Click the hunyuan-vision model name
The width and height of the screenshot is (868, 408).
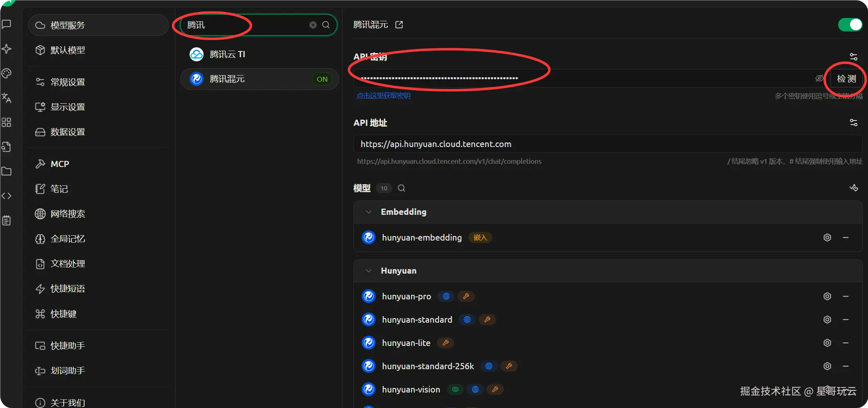(x=411, y=390)
